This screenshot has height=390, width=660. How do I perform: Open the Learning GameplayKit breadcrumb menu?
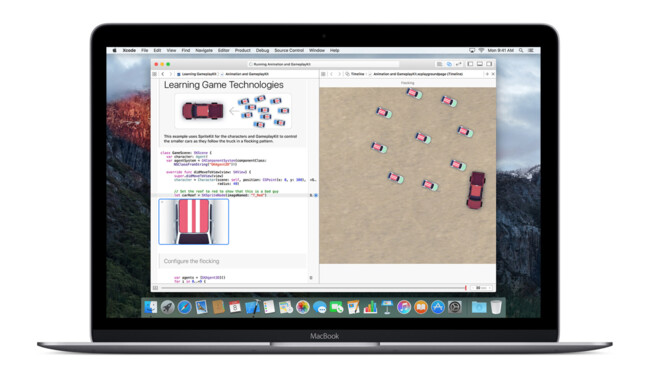pos(197,74)
